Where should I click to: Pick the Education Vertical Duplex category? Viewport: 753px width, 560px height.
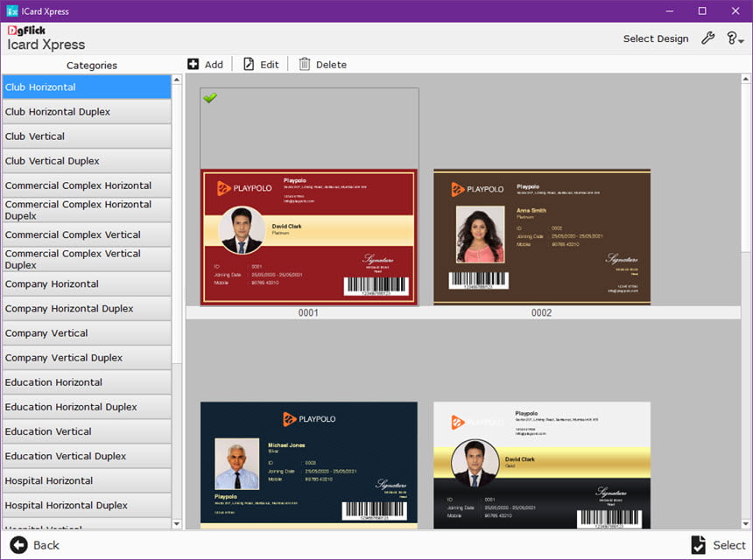[87, 457]
